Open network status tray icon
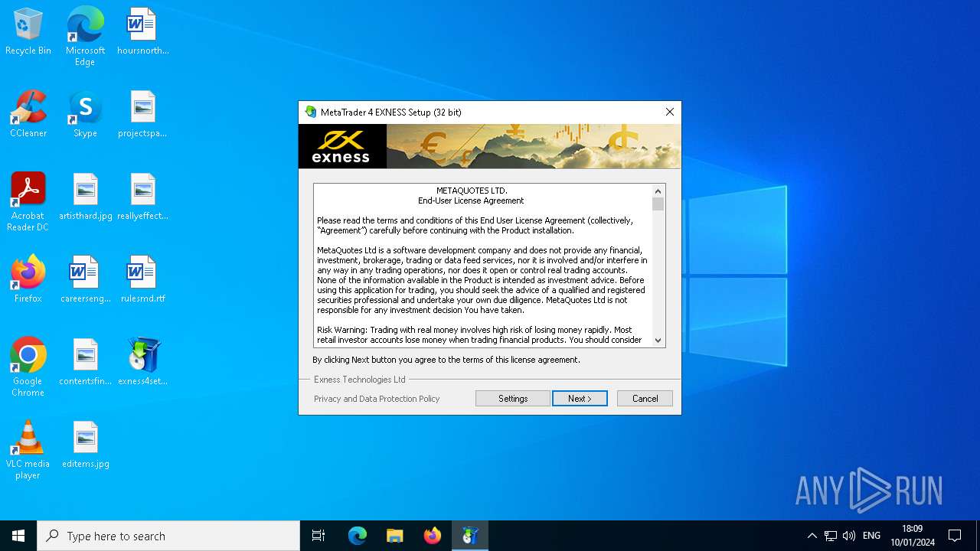980x551 pixels. (x=831, y=536)
